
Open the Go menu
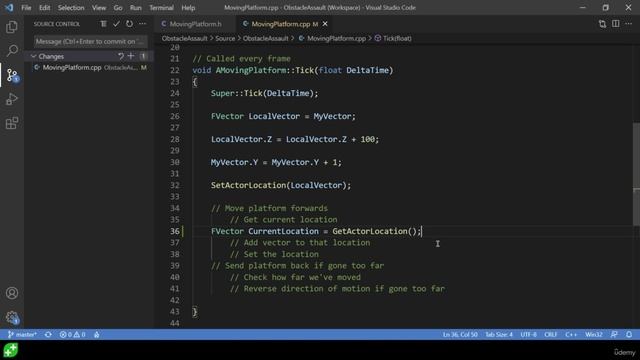[118, 8]
